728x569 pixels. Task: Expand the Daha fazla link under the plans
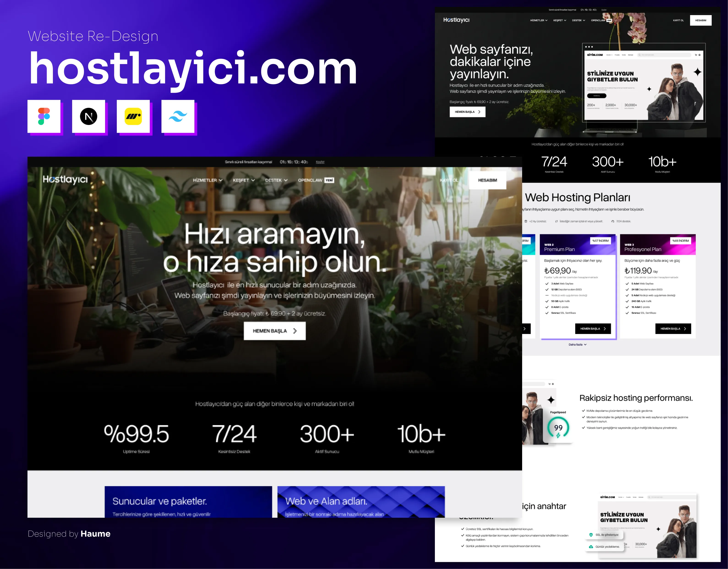[577, 344]
